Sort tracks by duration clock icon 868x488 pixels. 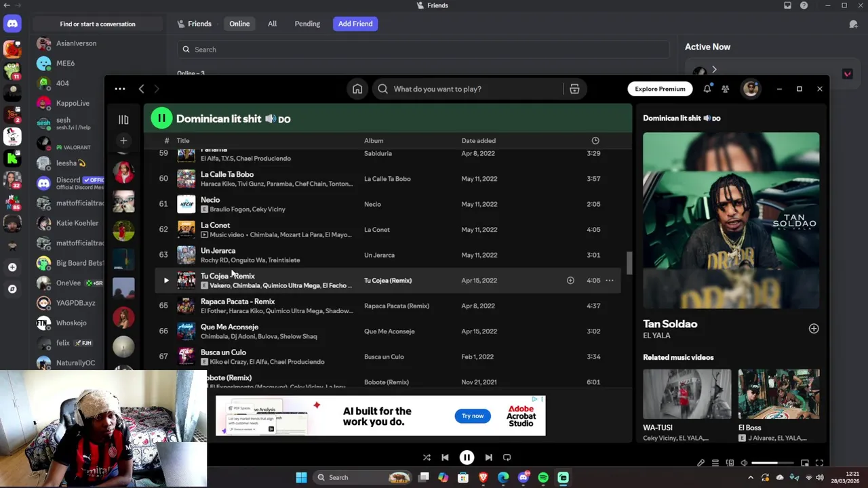point(595,140)
